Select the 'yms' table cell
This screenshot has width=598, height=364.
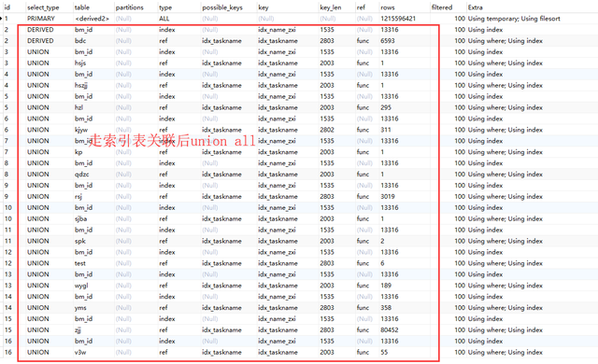point(80,308)
